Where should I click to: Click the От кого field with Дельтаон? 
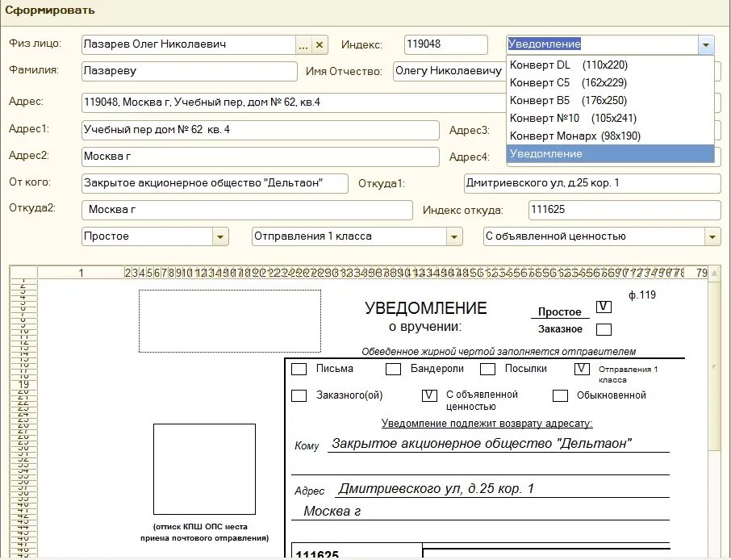215,183
